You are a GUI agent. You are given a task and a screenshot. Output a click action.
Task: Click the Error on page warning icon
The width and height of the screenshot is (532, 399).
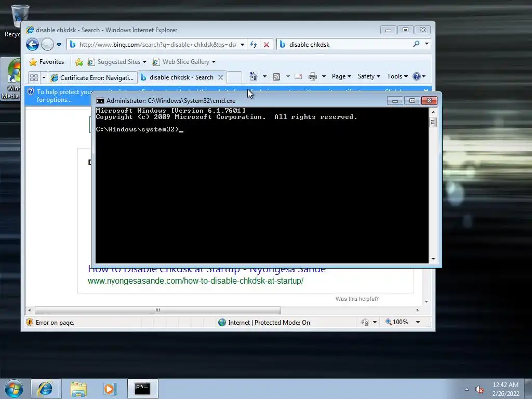[x=30, y=322]
